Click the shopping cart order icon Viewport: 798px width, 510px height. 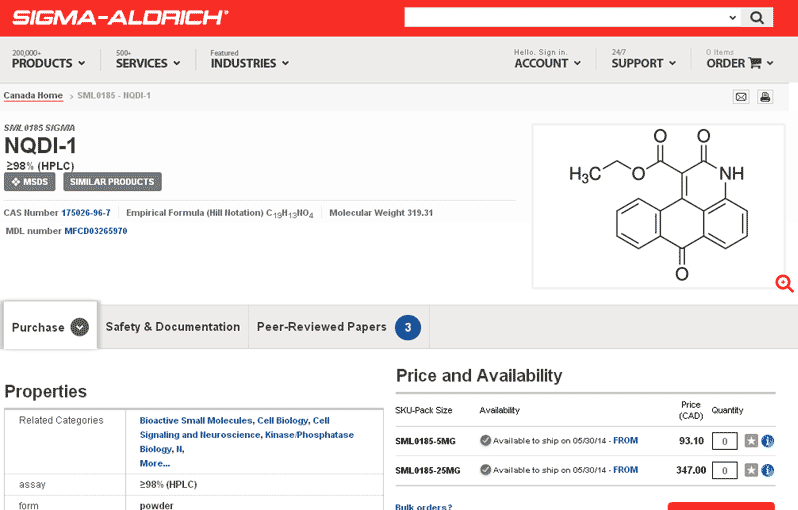[x=755, y=63]
